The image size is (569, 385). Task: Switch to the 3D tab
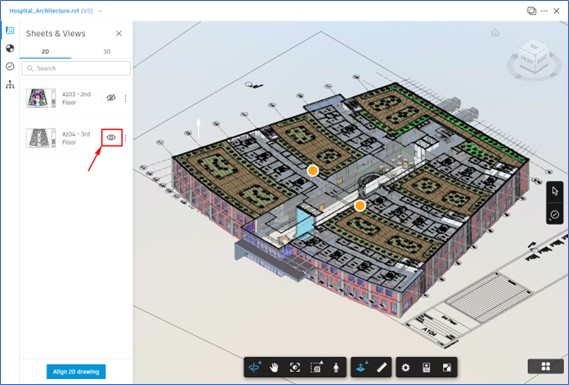tap(107, 52)
